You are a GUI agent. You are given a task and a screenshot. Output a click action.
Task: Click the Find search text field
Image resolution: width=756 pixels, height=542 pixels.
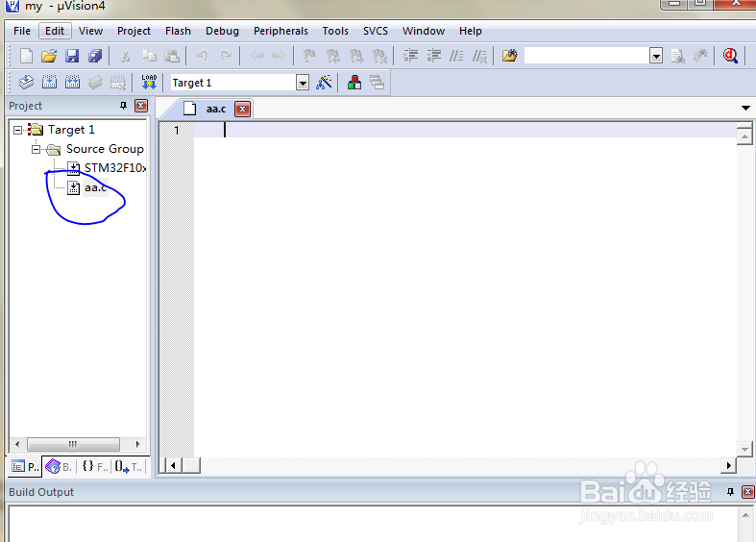click(587, 56)
